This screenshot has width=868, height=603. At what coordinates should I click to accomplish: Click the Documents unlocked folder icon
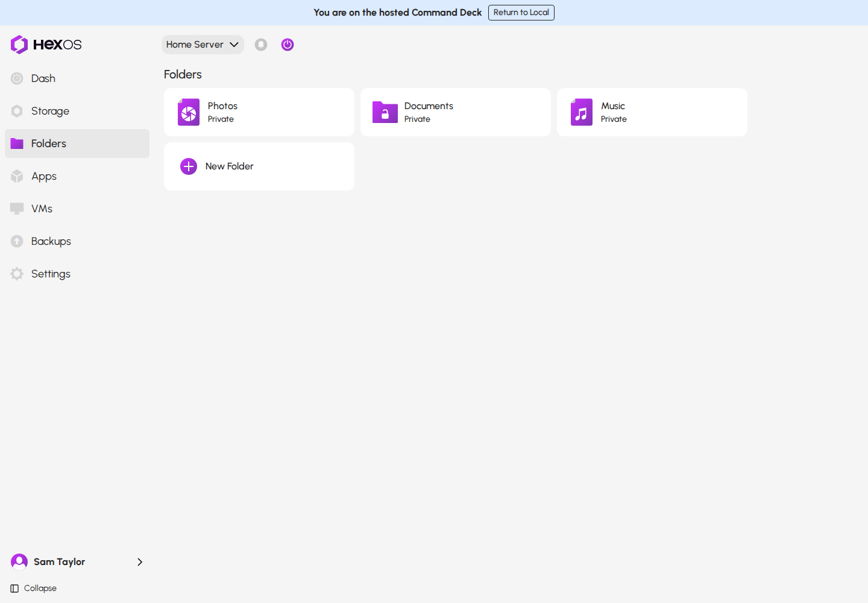[385, 112]
